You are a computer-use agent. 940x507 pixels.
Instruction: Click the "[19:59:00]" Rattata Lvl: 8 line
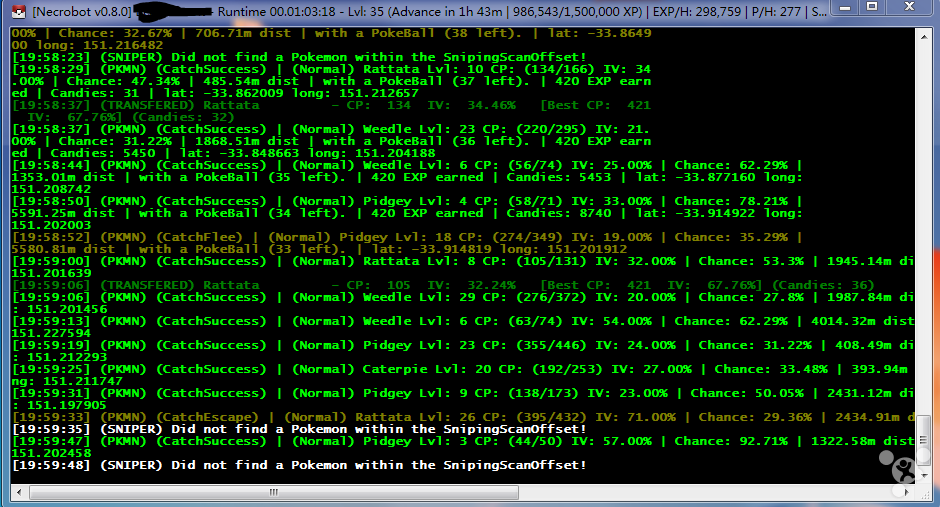pyautogui.click(x=463, y=261)
